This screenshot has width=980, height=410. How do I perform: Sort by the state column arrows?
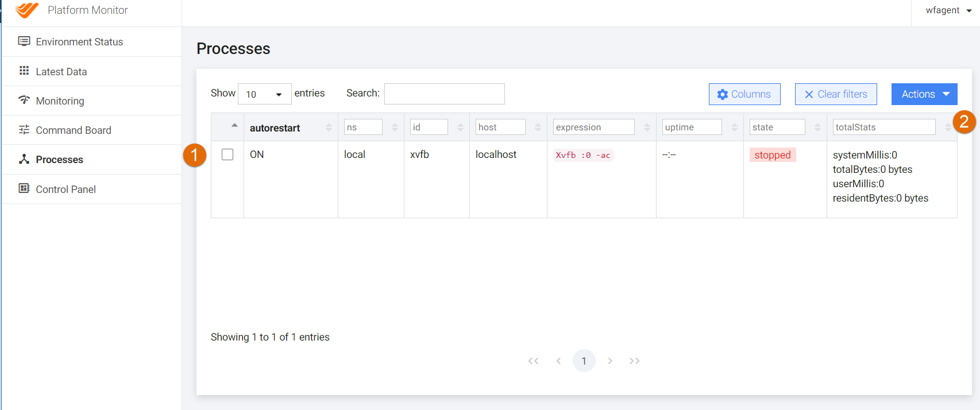pyautogui.click(x=817, y=127)
